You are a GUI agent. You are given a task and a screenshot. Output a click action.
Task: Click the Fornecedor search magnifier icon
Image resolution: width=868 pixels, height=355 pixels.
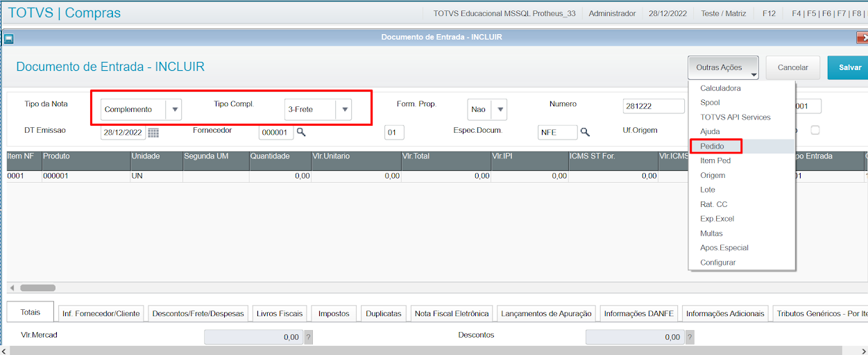pos(301,132)
